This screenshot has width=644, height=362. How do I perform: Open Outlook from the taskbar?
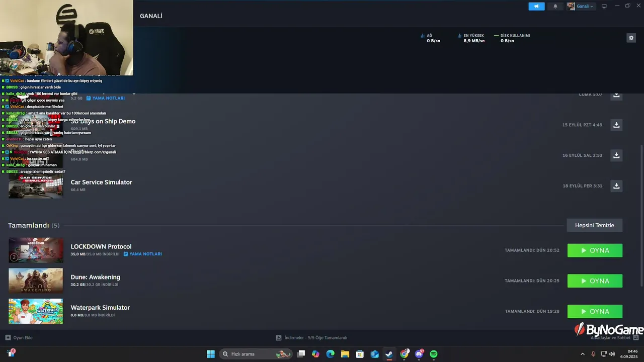click(375, 354)
